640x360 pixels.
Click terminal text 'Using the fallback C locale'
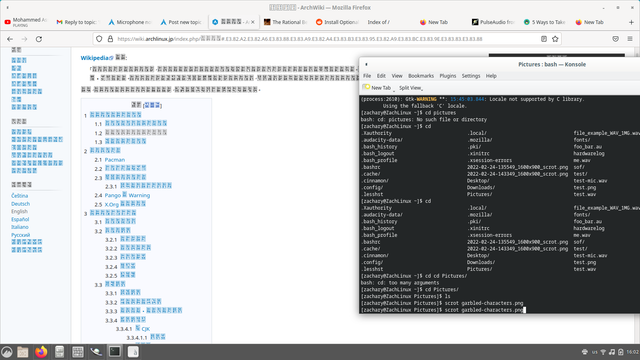(x=425, y=106)
